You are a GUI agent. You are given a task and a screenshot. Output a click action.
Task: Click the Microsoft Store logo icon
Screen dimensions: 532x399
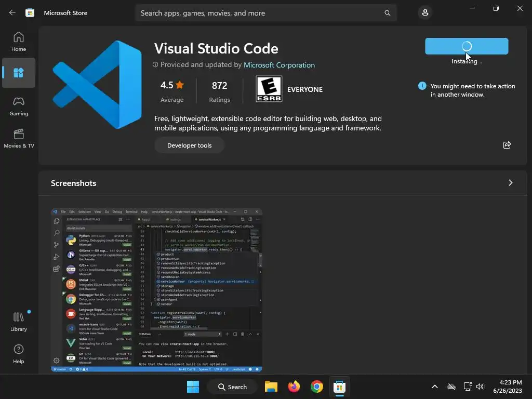(30, 13)
